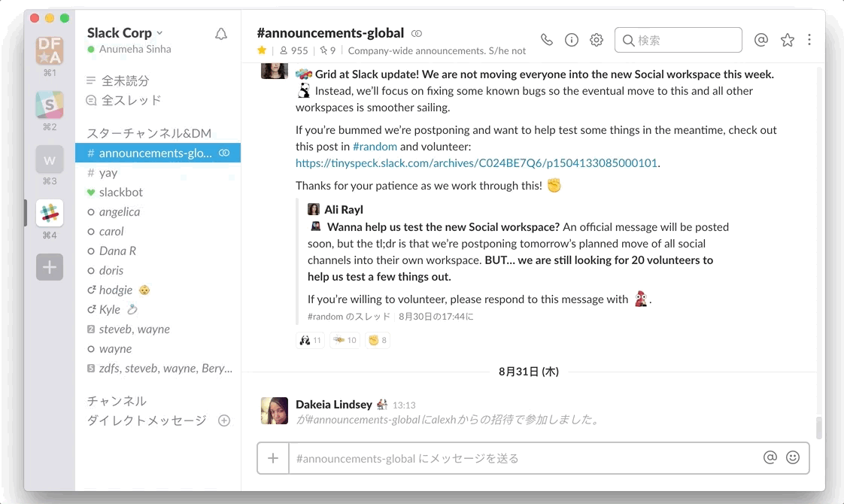844x504 pixels.
Task: Open emoji picker in message box
Action: click(x=793, y=457)
